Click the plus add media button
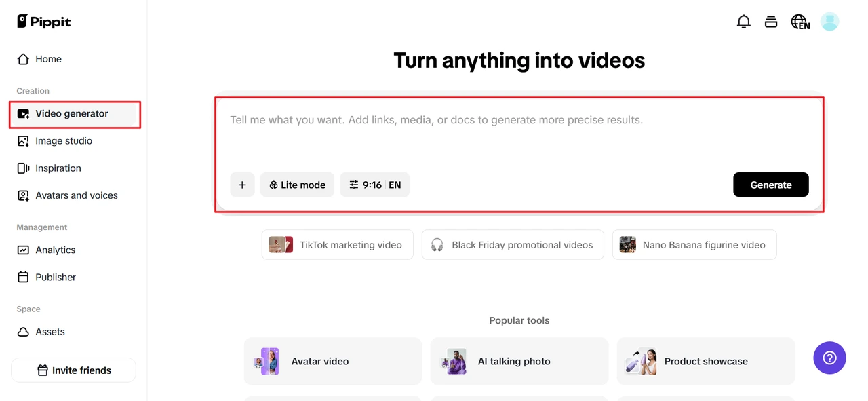The image size is (868, 401). (x=242, y=185)
